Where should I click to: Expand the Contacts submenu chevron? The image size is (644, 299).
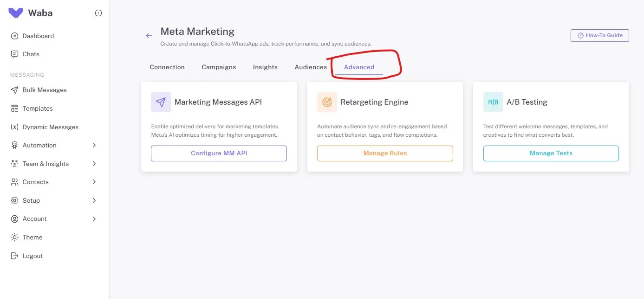[x=94, y=182]
